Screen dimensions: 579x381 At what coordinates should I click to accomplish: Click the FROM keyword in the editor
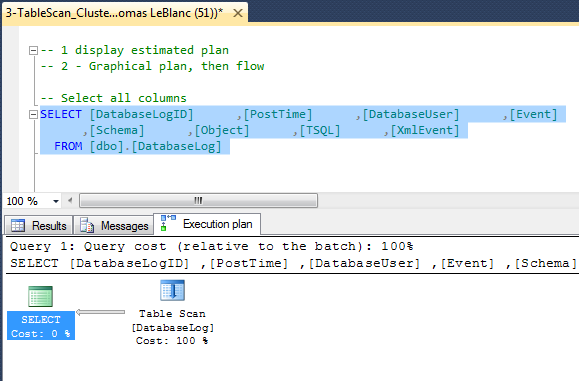[68, 146]
